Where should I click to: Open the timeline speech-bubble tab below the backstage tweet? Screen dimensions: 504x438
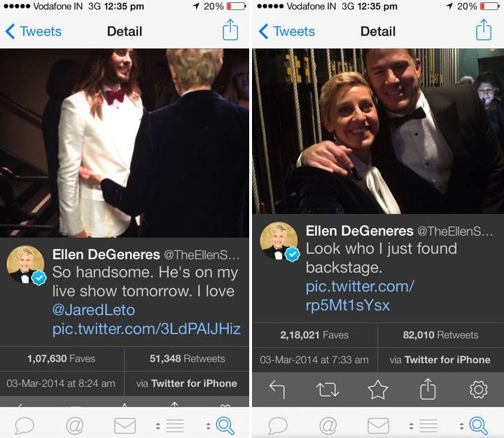click(277, 425)
